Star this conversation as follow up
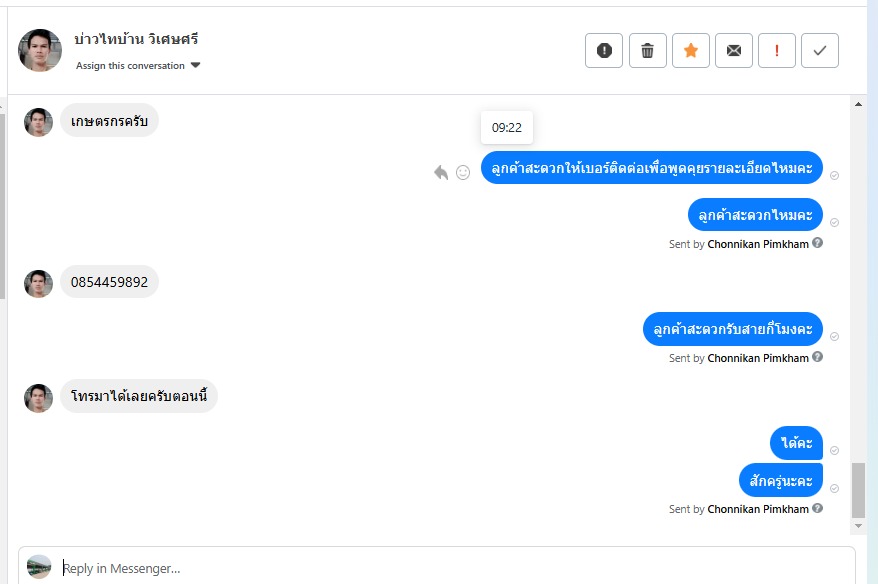 tap(690, 51)
